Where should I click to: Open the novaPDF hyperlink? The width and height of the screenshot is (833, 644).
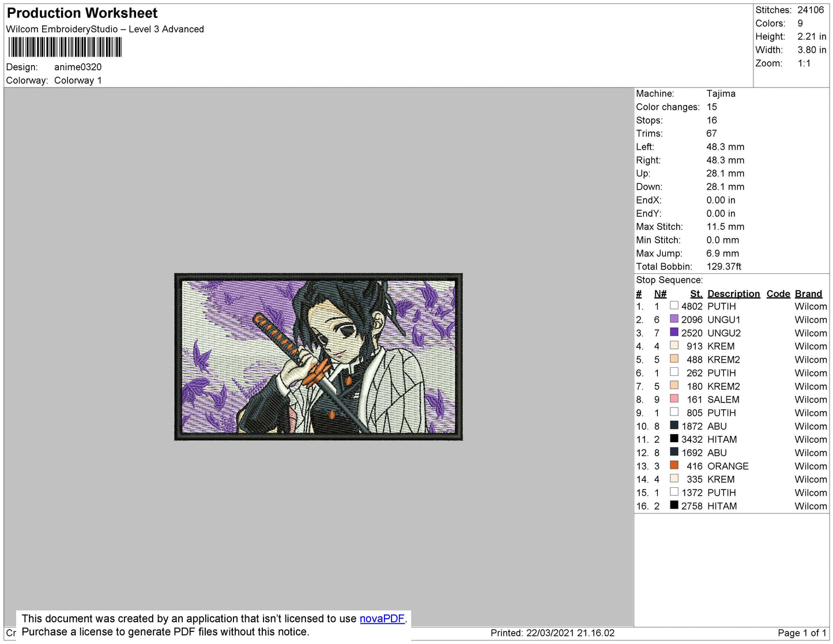tap(382, 619)
